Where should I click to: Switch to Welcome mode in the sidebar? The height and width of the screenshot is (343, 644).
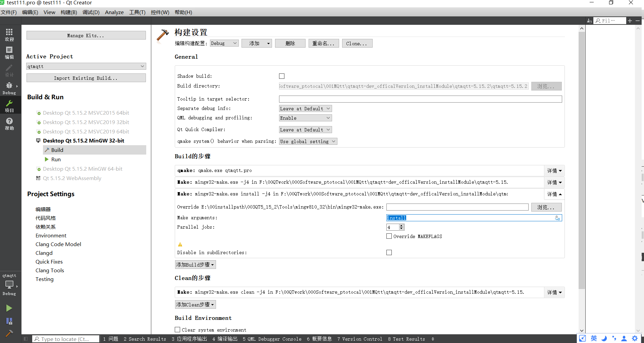(x=9, y=34)
